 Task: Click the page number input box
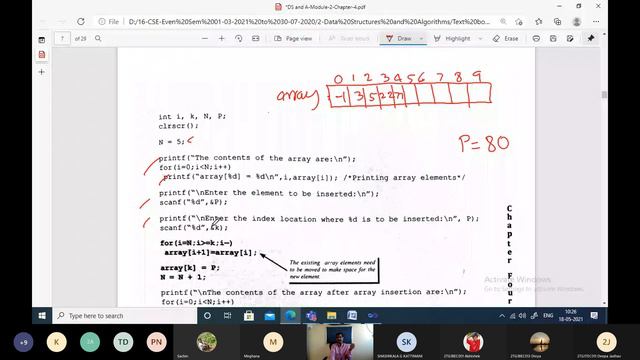62,38
